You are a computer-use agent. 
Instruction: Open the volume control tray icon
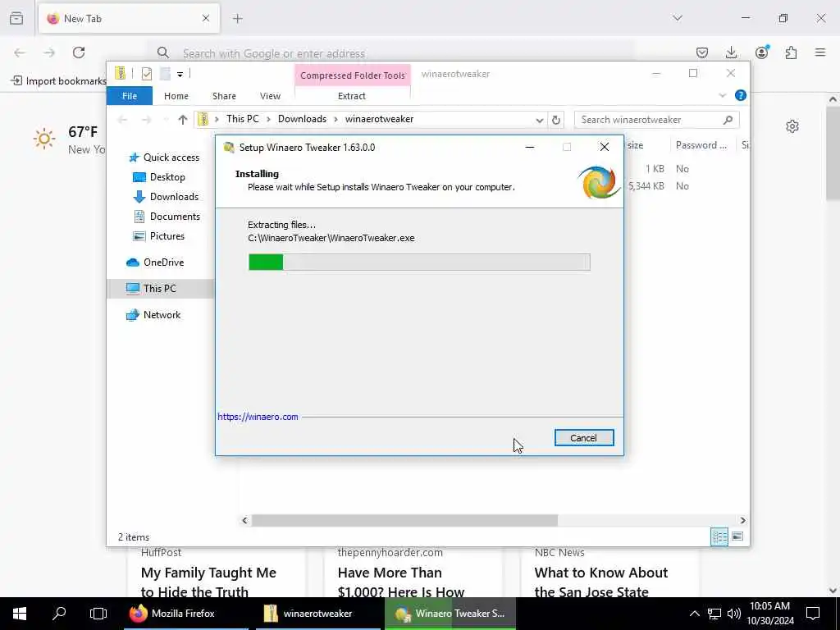(x=734, y=614)
